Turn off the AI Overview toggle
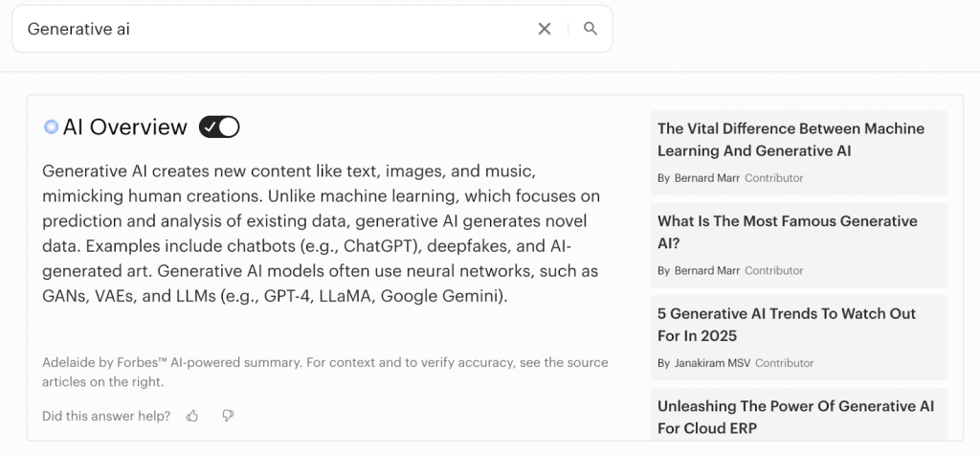 click(219, 126)
